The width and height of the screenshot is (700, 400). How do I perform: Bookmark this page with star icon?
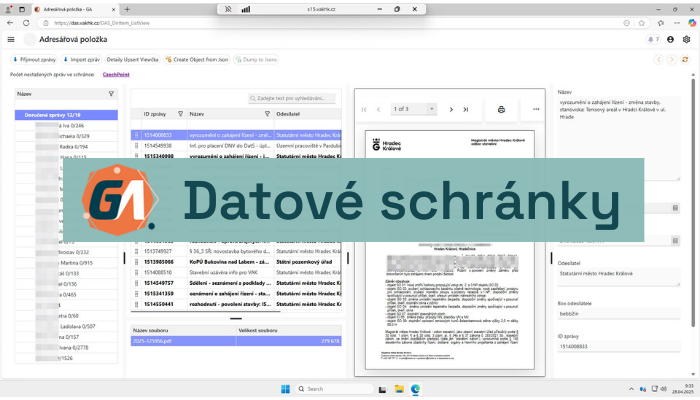click(x=642, y=23)
